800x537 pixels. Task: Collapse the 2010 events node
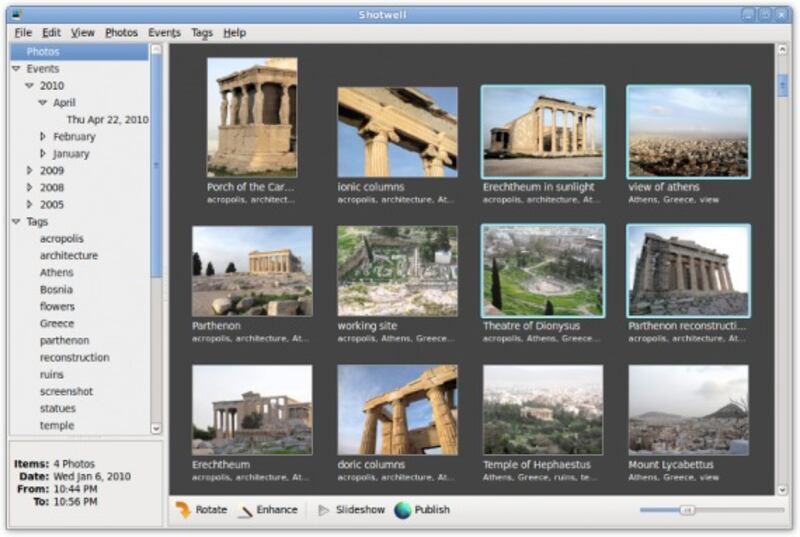(x=30, y=86)
